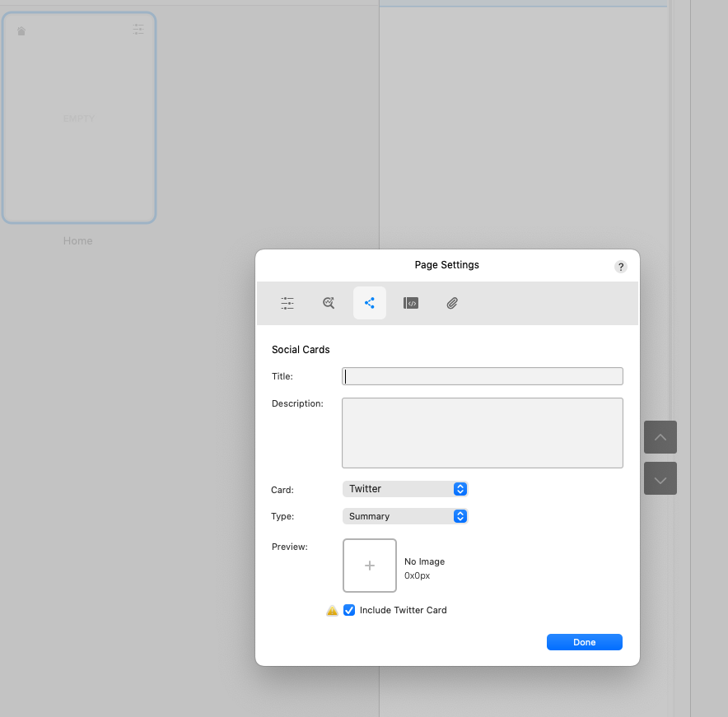Click the down arrow navigation button
This screenshot has width=728, height=717.
pos(660,478)
